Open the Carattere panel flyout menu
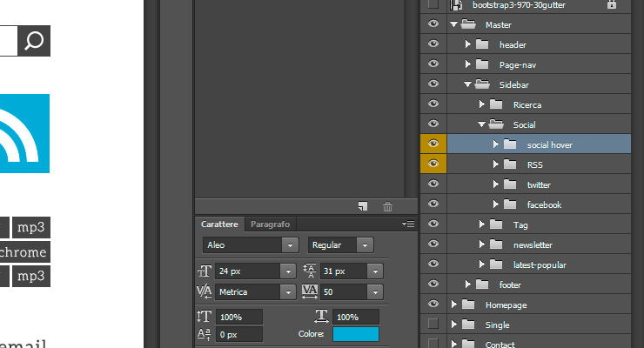 [408, 224]
